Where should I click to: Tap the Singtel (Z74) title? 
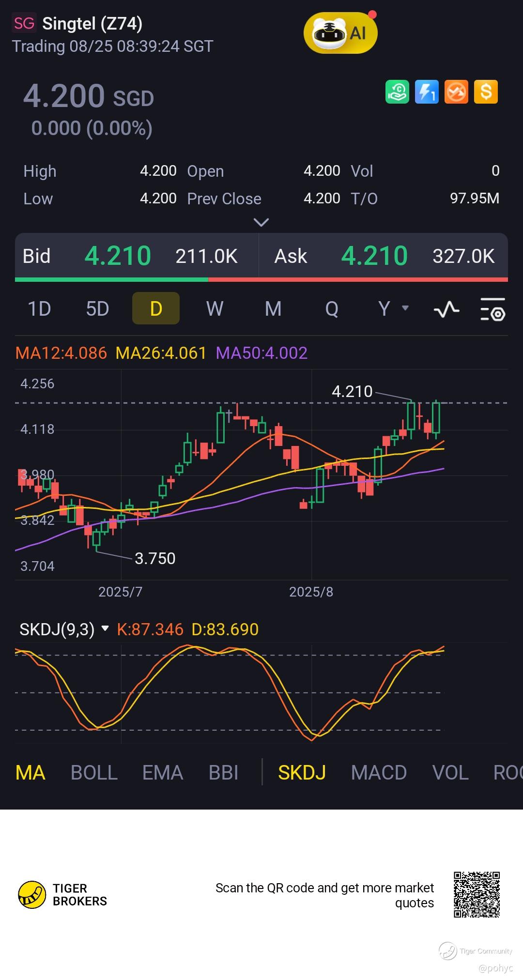tap(92, 23)
